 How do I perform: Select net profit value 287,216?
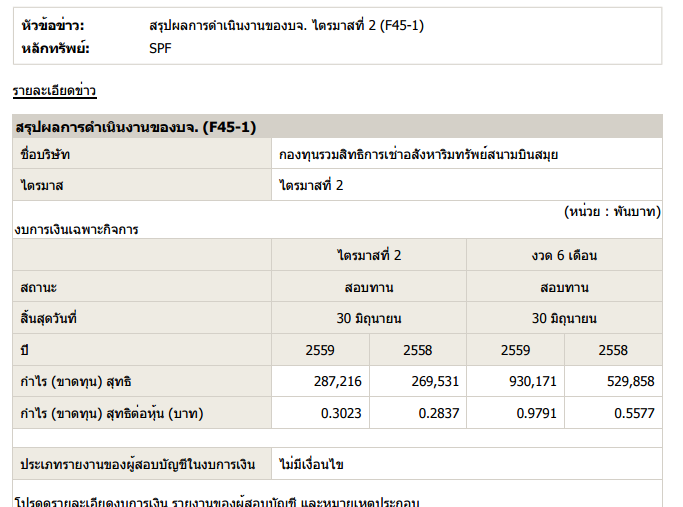[338, 382]
